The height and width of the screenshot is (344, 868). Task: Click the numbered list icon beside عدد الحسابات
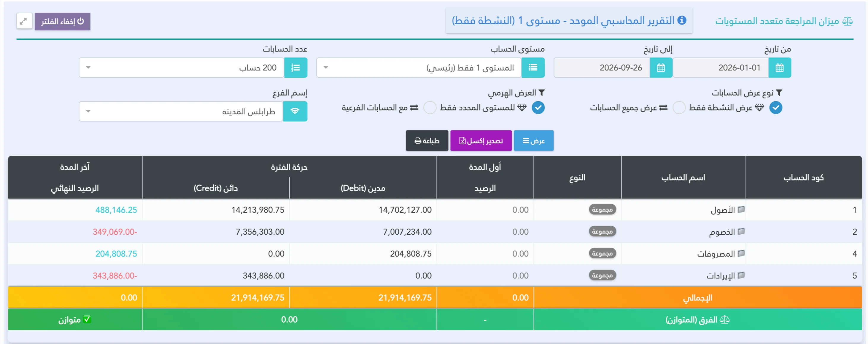pos(295,68)
